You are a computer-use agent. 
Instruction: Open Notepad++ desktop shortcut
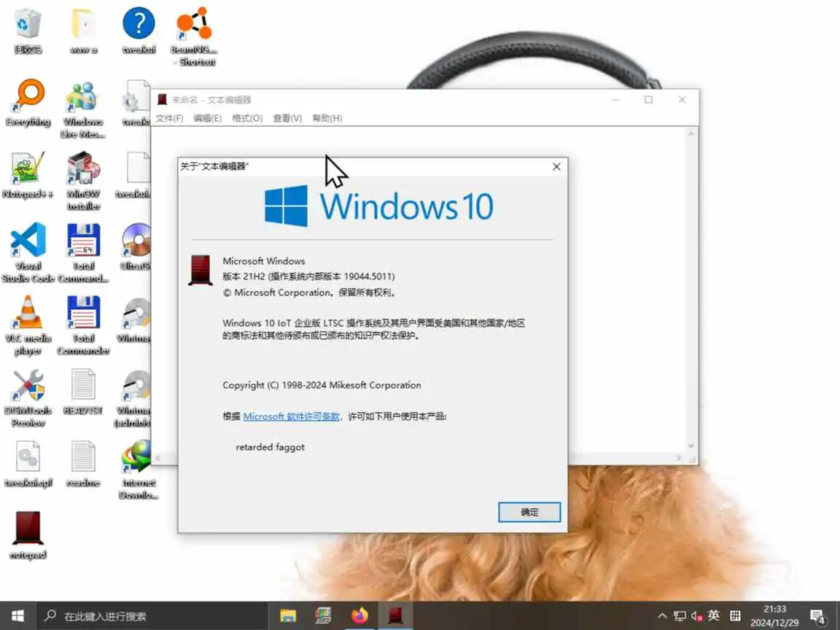point(28,175)
